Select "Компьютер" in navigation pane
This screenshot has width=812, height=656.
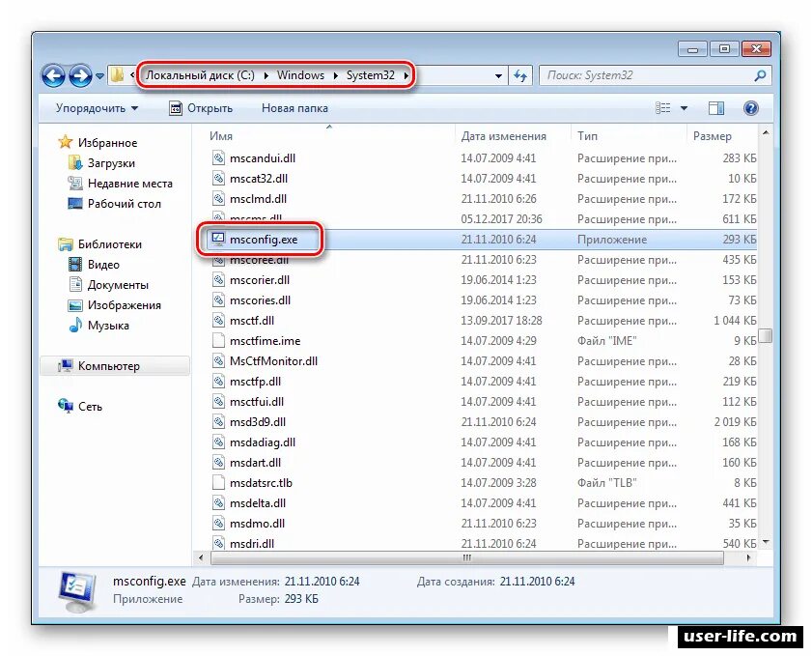click(115, 366)
